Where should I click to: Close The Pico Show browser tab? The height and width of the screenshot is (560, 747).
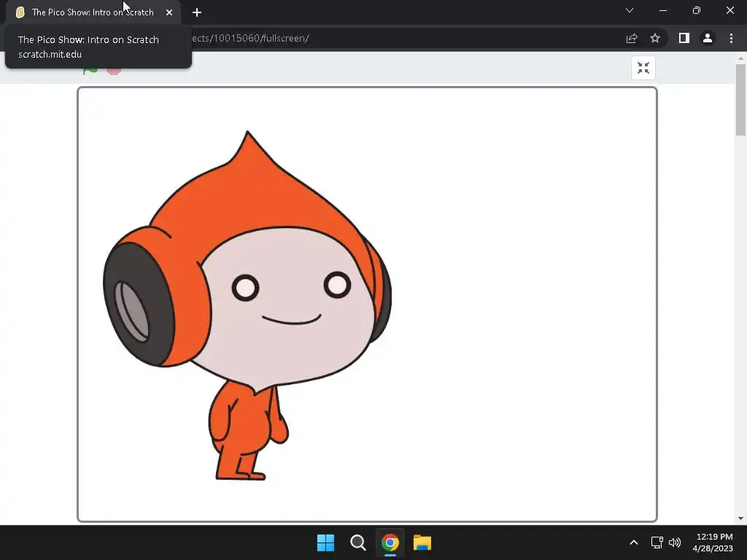click(169, 12)
